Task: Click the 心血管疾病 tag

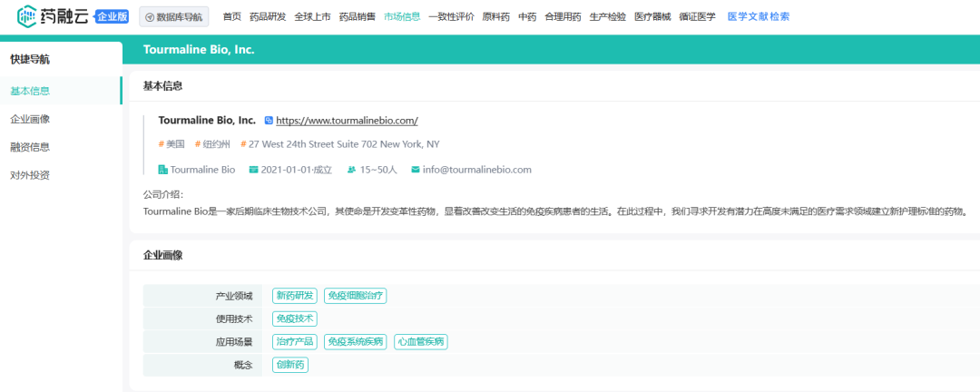Action: click(421, 342)
